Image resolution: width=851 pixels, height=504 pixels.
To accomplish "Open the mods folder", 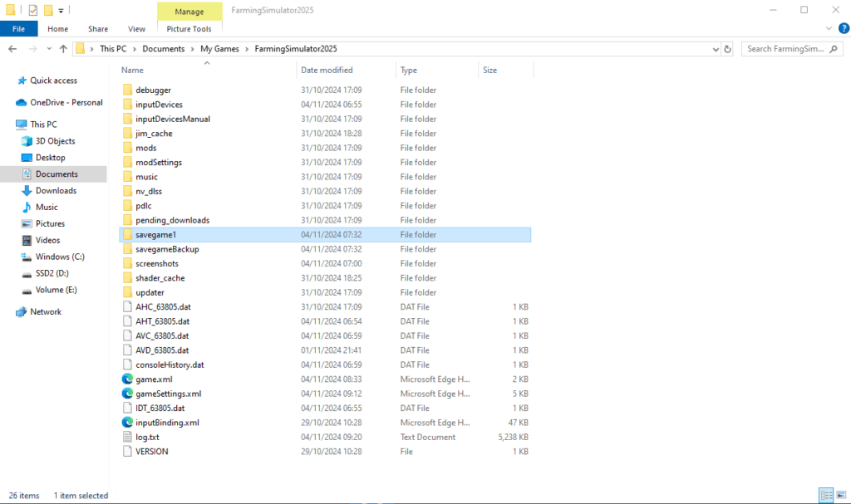I will pos(145,148).
